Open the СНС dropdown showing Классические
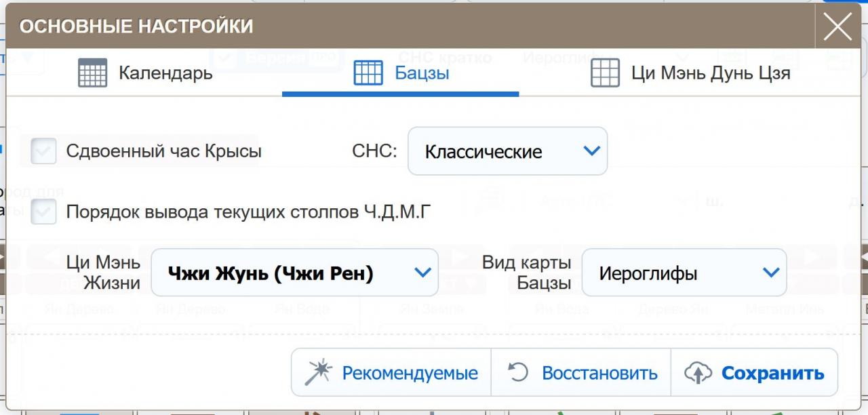 coord(507,151)
